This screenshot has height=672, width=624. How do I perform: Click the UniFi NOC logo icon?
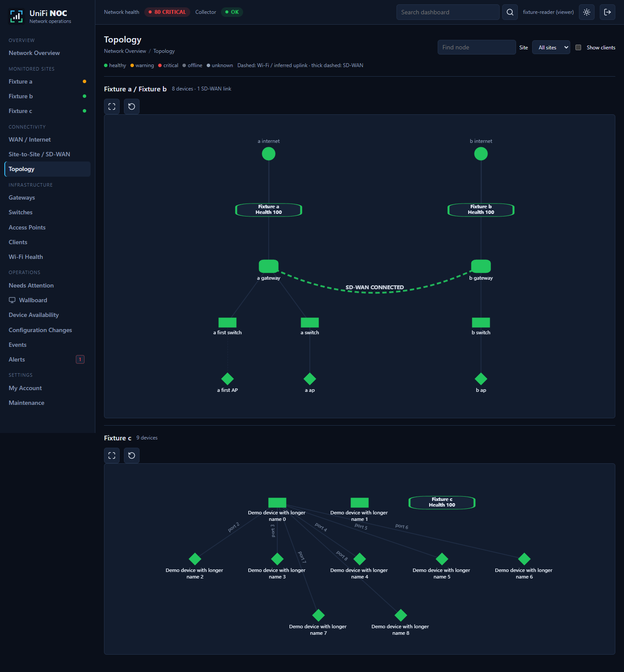pyautogui.click(x=16, y=16)
